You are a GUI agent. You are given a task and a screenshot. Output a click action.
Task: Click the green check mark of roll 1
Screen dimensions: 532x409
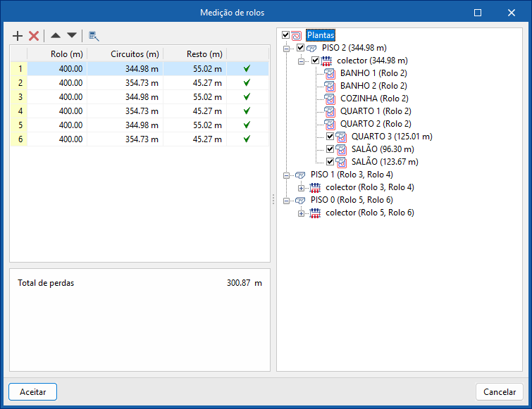tap(247, 68)
